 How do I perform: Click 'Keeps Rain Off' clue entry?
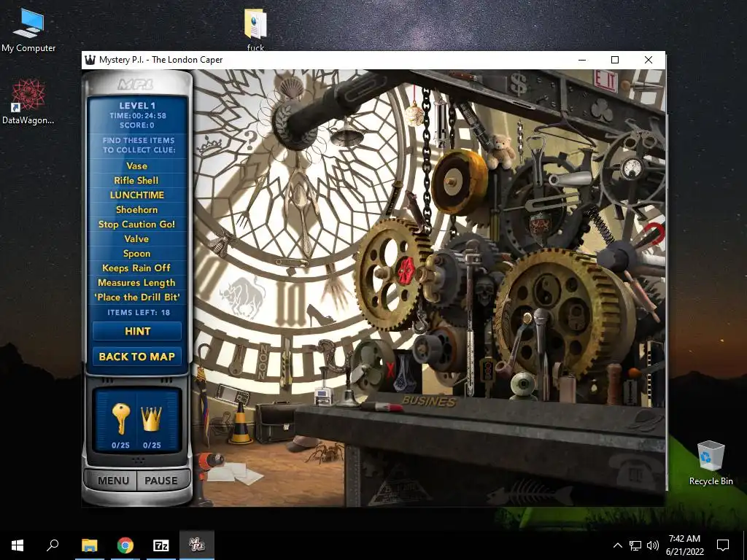click(x=136, y=268)
